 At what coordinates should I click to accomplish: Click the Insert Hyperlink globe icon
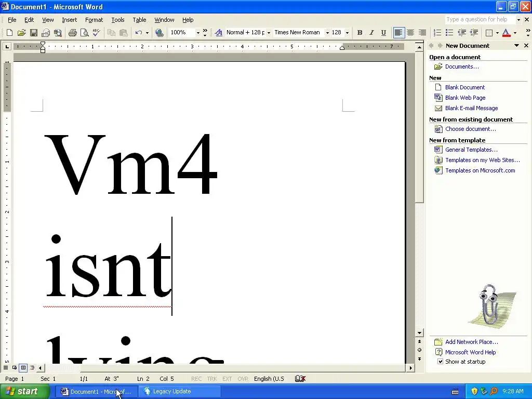point(159,33)
